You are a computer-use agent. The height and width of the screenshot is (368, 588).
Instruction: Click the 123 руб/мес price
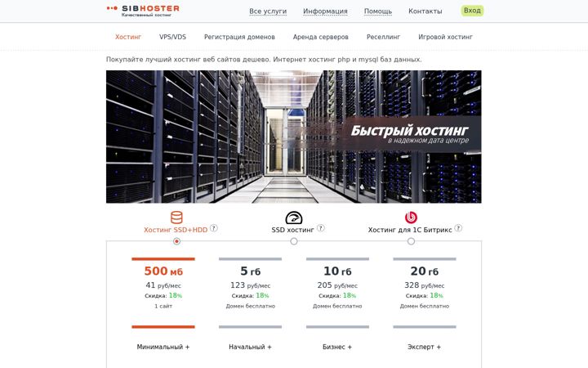(250, 285)
